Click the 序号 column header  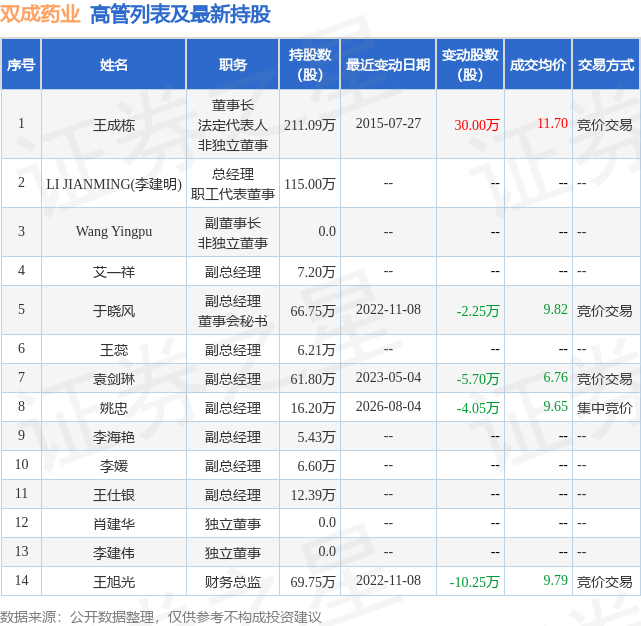coord(21,65)
